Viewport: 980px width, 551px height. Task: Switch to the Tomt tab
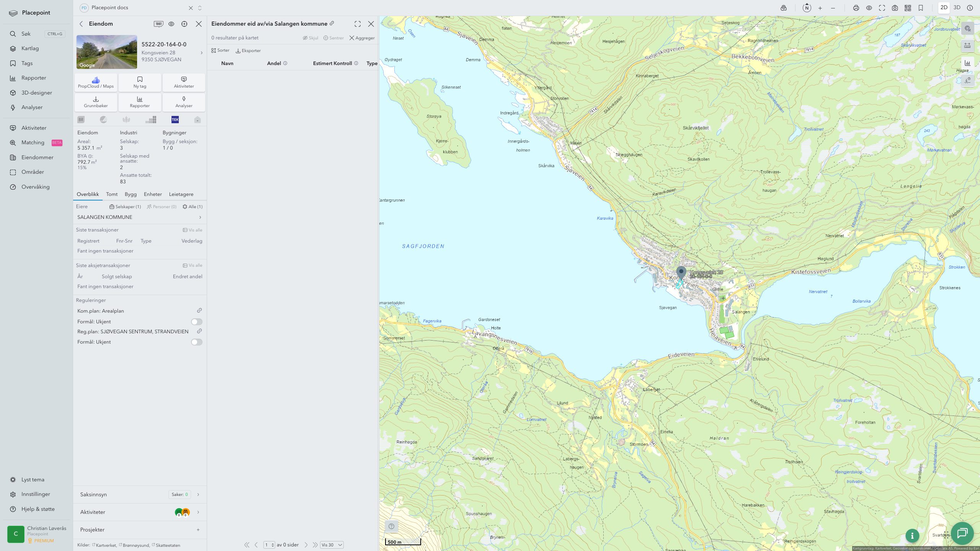112,194
